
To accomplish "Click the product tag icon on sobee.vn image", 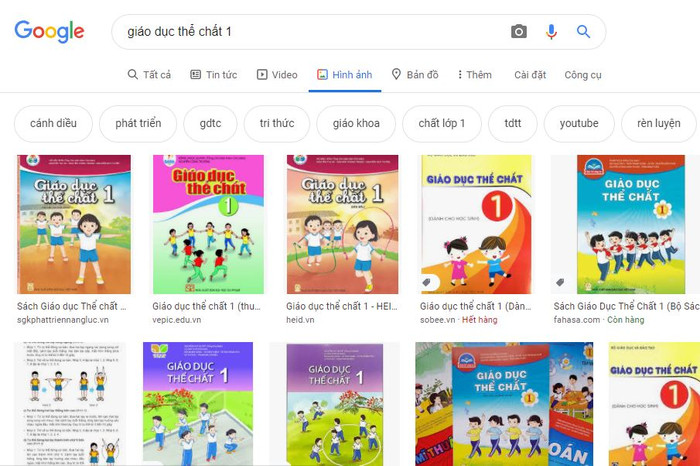I will point(426,282).
